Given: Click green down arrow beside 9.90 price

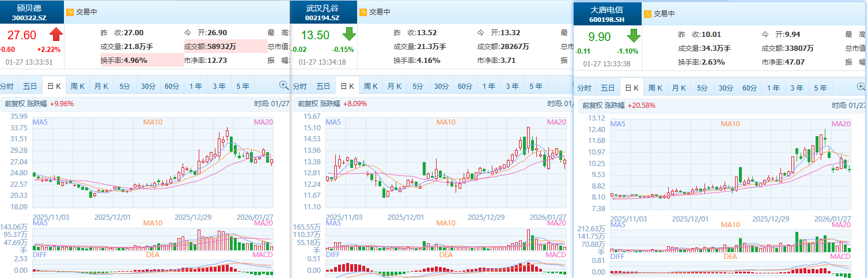Looking at the screenshot, I should click(x=634, y=36).
